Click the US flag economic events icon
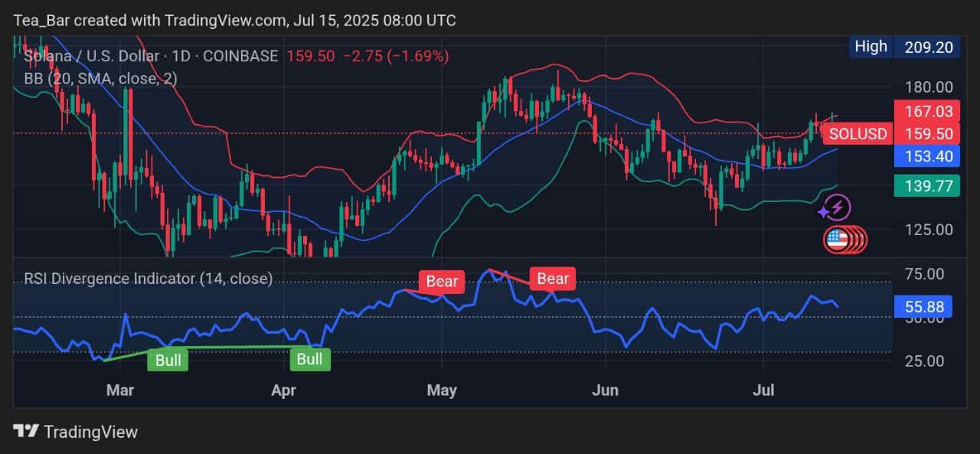980x454 pixels. (836, 240)
